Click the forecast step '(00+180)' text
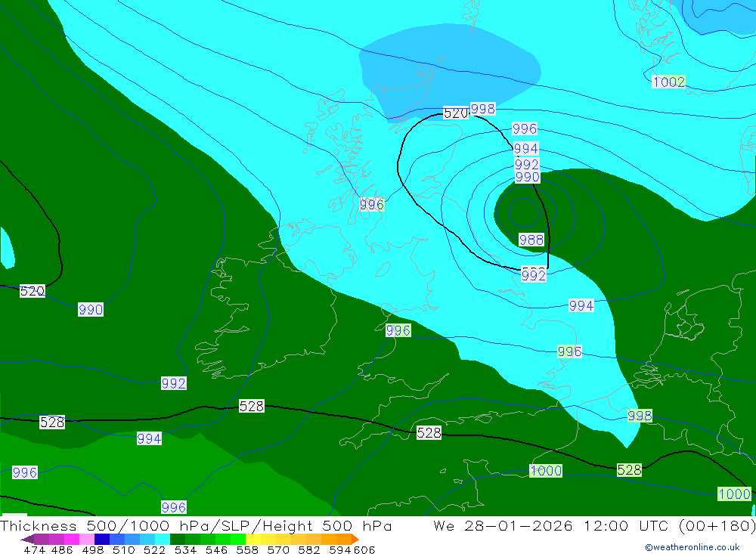The height and width of the screenshot is (554, 756). pos(717,525)
